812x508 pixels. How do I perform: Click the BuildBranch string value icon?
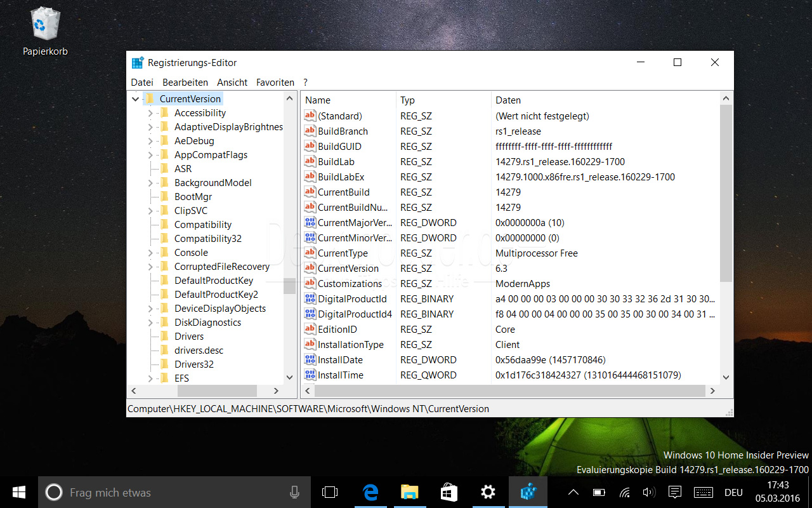pos(310,131)
